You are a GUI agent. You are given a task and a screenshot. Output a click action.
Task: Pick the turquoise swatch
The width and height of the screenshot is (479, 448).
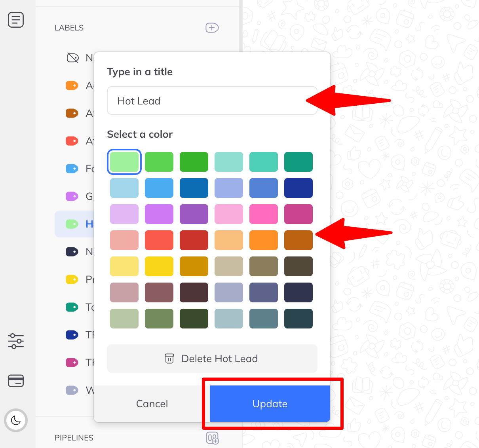(x=264, y=162)
